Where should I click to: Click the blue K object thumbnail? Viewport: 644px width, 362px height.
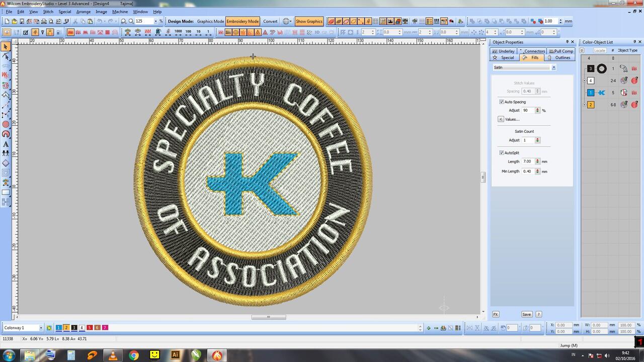click(602, 93)
